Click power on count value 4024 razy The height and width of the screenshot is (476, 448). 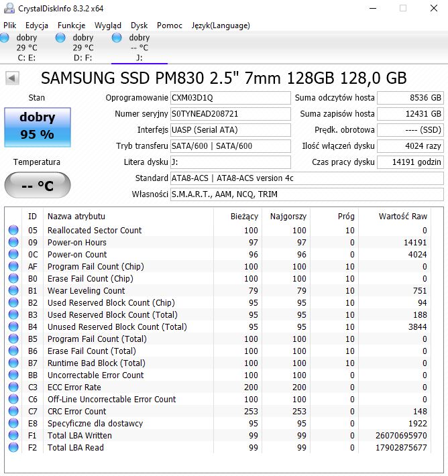point(410,146)
